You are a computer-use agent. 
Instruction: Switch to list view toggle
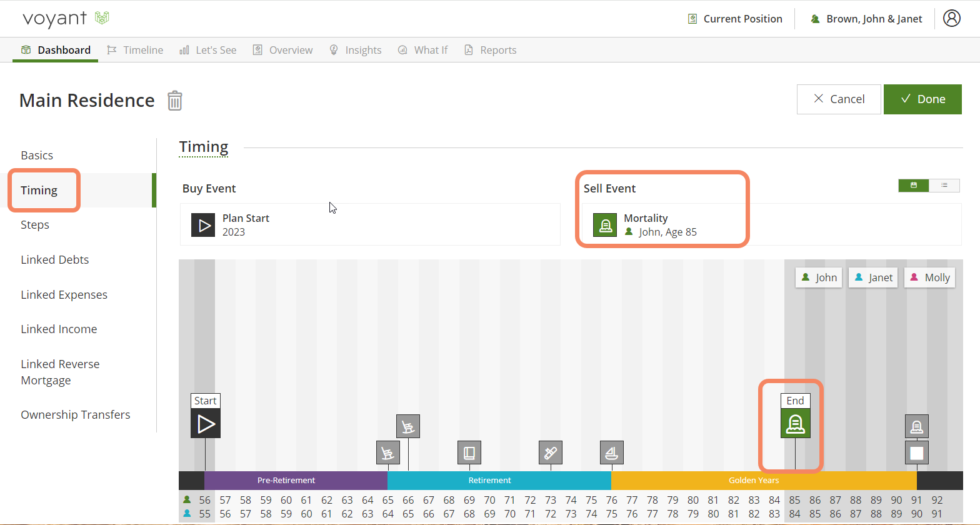tap(944, 185)
